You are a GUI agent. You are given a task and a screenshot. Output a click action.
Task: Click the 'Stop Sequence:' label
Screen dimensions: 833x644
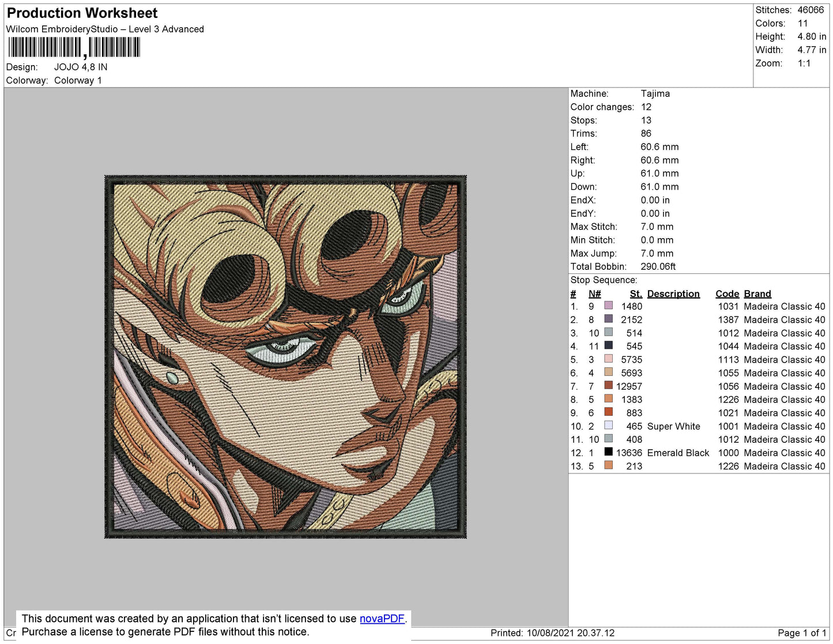[604, 280]
